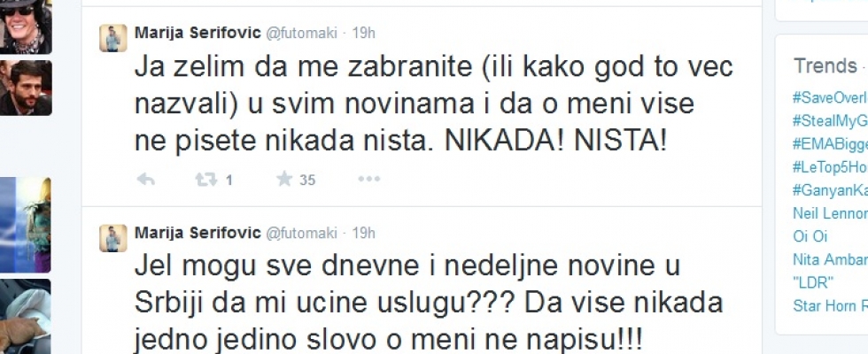Retweet the first tweet with 1 retweet
The height and width of the screenshot is (354, 868).
[x=205, y=180]
